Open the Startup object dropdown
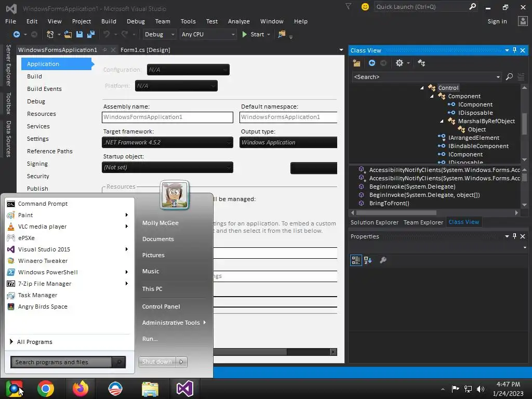The image size is (532, 399). tap(167, 168)
